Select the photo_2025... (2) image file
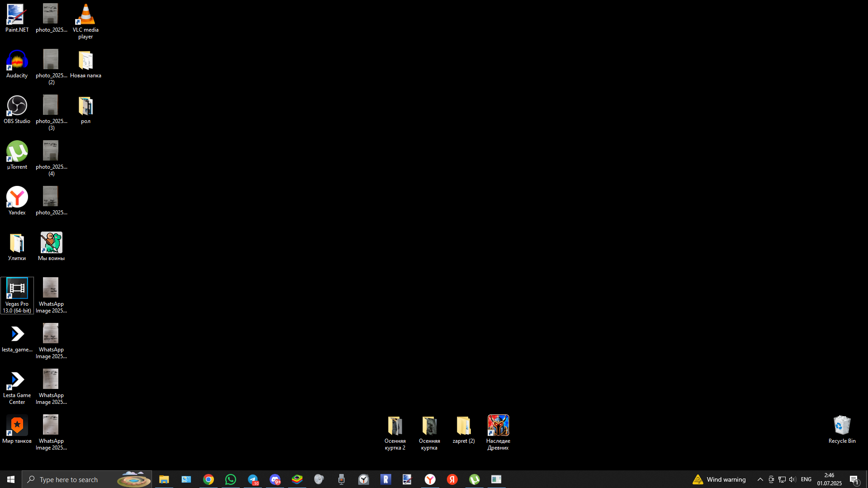Screen dimensions: 868x488 point(51,67)
